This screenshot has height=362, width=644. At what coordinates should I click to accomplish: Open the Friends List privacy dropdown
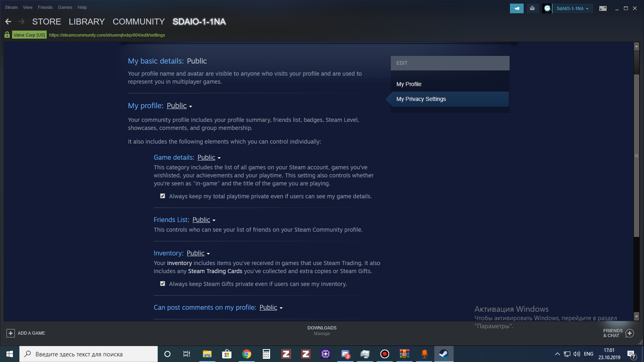click(x=204, y=220)
